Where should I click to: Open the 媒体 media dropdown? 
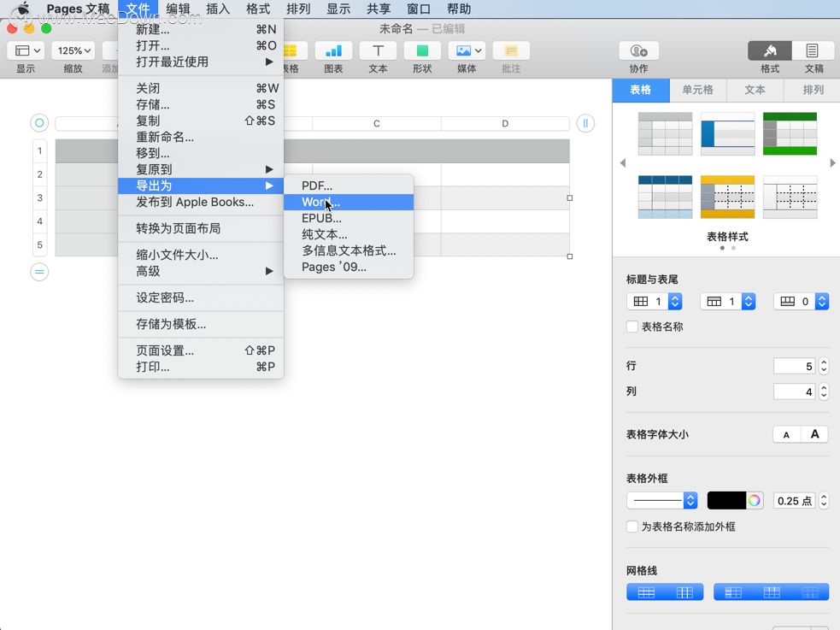(467, 51)
